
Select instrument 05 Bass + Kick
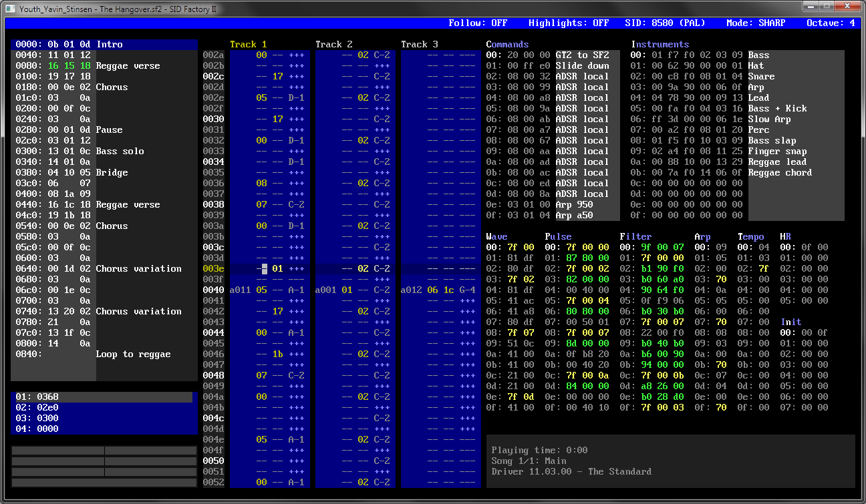coord(738,108)
